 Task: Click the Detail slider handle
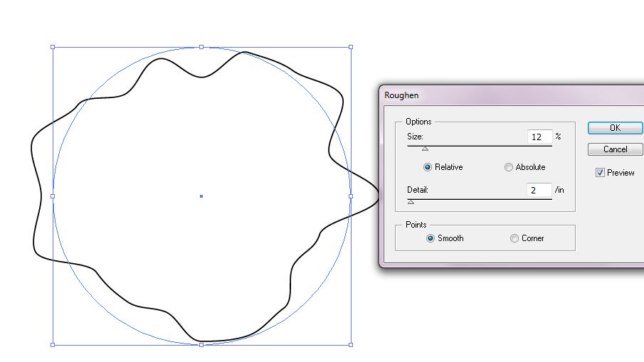411,202
